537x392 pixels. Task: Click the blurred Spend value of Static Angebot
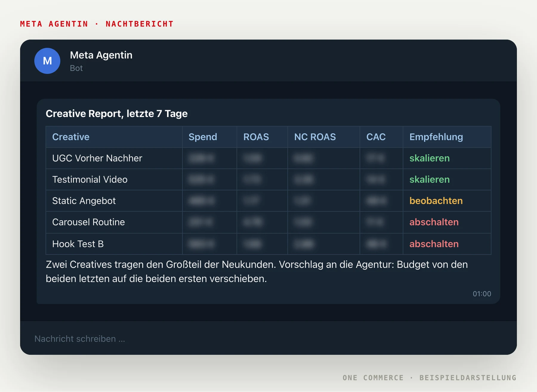[x=201, y=201]
